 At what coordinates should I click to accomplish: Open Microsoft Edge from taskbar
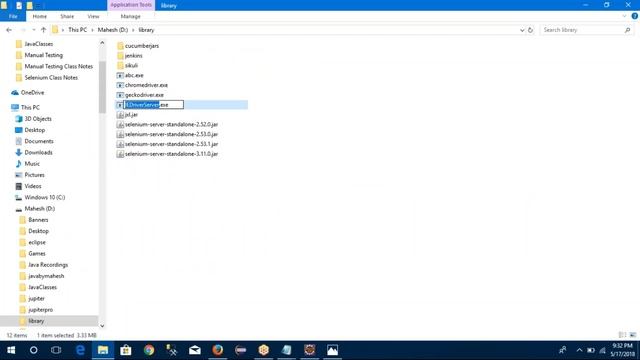pyautogui.click(x=80, y=350)
